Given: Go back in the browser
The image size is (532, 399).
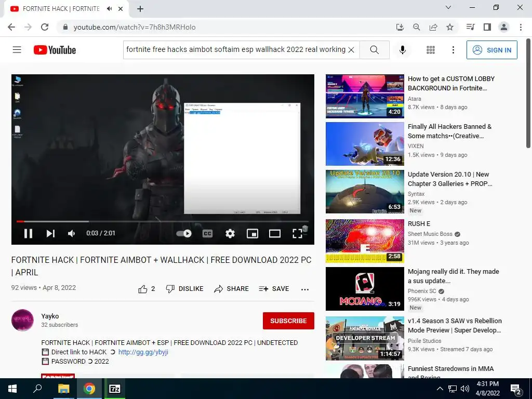Looking at the screenshot, I should point(11,27).
